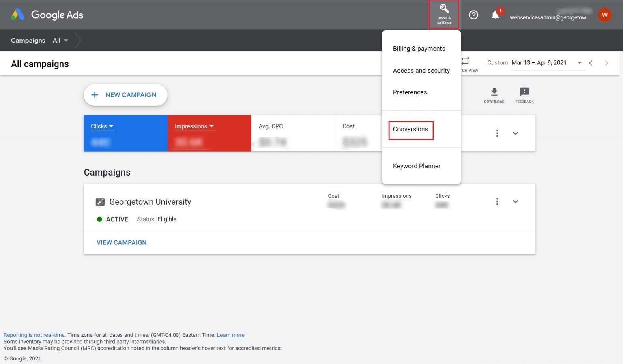Screen dimensions: 623x364
Task: Go to next date range
Action: [606, 63]
